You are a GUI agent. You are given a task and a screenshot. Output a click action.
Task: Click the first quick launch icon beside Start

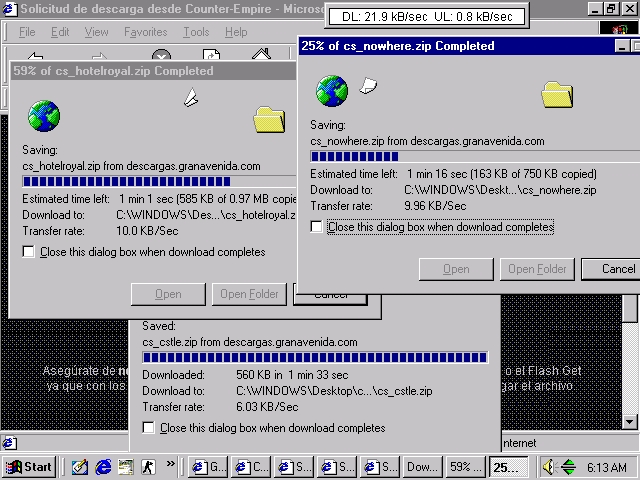[x=79, y=466]
